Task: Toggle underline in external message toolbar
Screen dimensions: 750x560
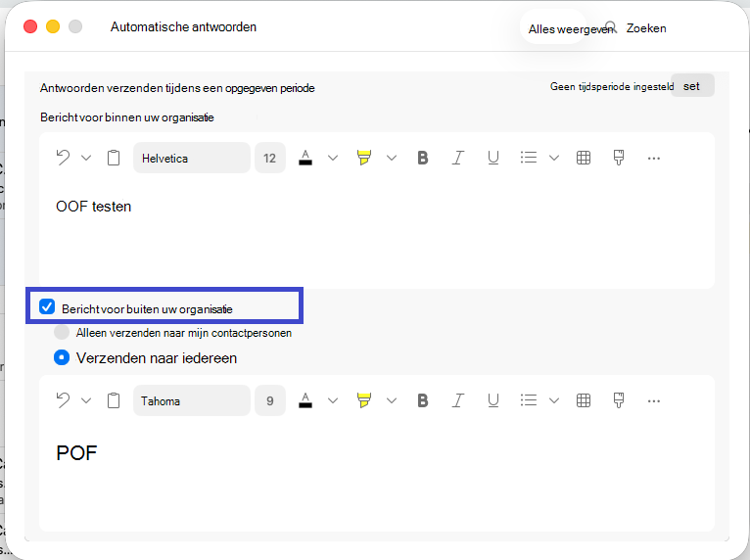Action: point(493,400)
